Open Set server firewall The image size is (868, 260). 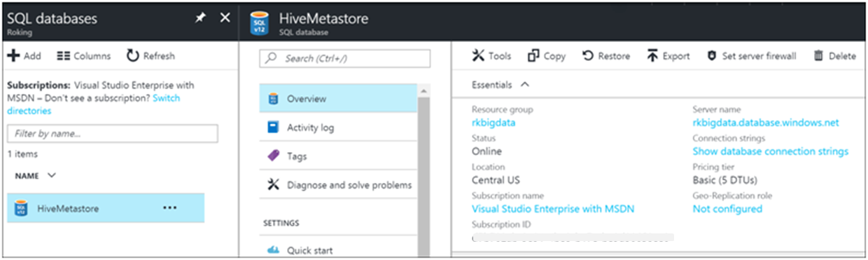pos(751,56)
